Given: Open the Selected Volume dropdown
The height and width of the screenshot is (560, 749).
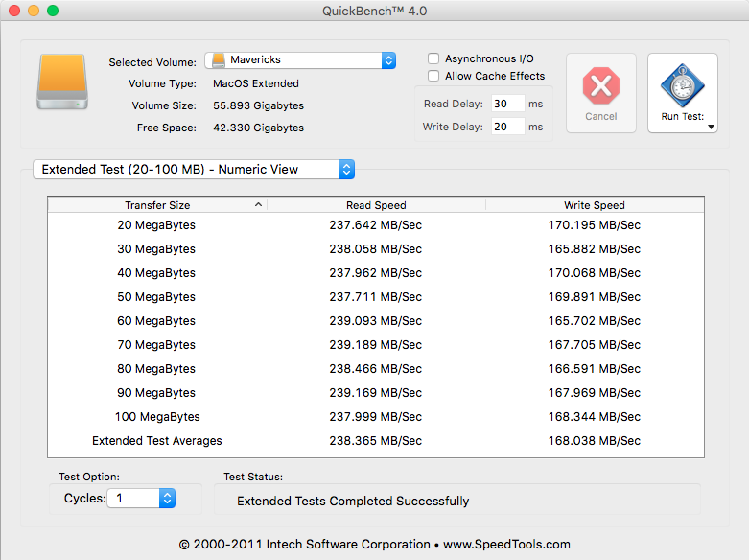Looking at the screenshot, I should pyautogui.click(x=300, y=60).
